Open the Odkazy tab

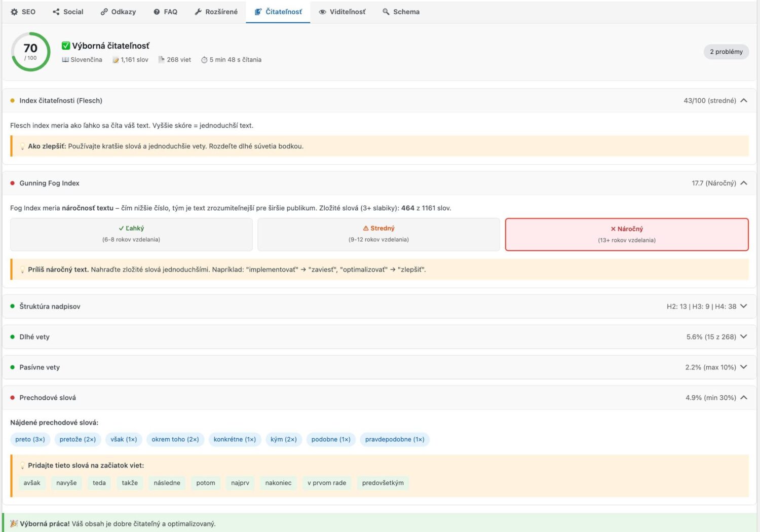tap(118, 12)
